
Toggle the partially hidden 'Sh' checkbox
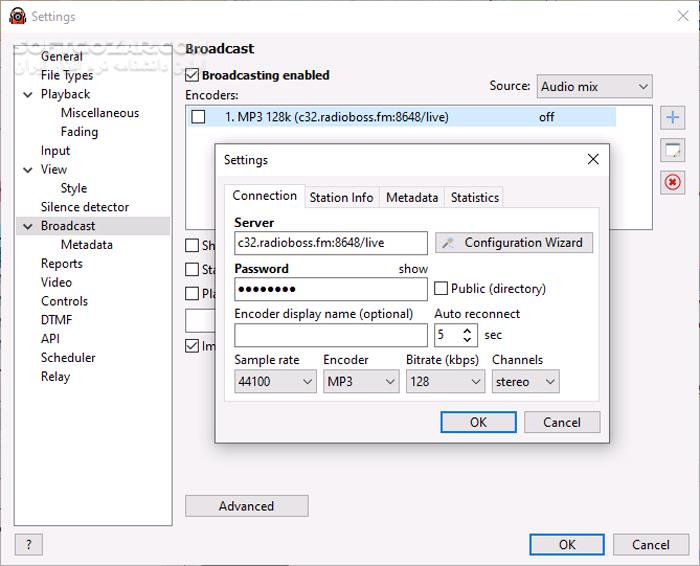coord(192,246)
